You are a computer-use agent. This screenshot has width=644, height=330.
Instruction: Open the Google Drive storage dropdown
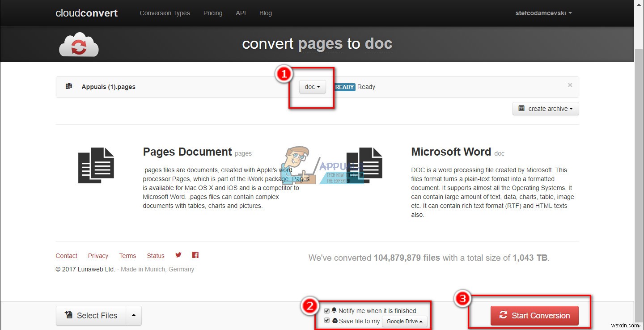click(x=405, y=321)
